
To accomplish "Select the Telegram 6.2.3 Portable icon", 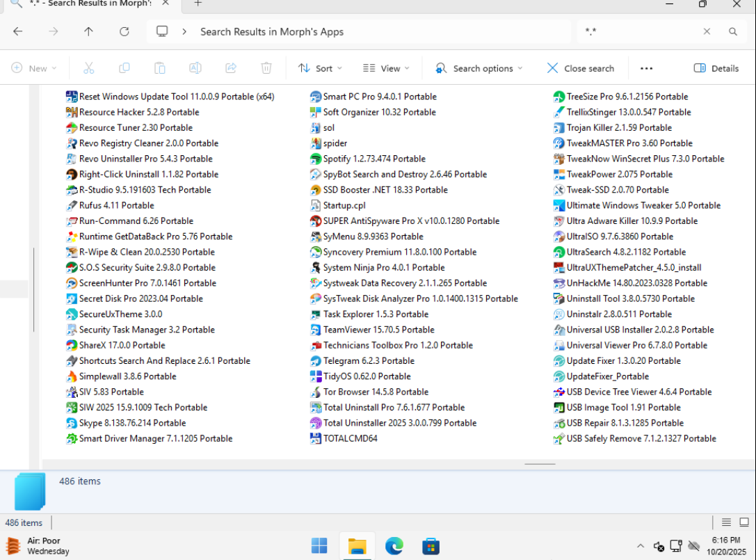I will point(315,361).
